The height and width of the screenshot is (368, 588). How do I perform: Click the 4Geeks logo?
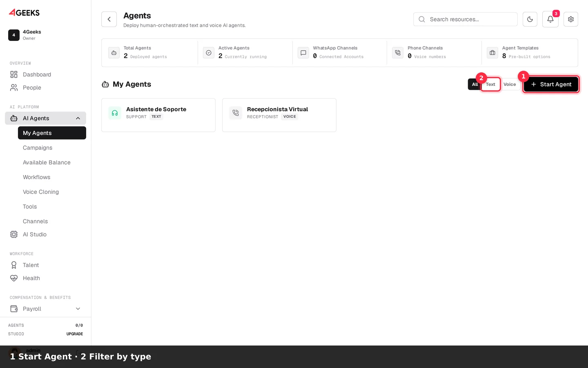(x=24, y=12)
